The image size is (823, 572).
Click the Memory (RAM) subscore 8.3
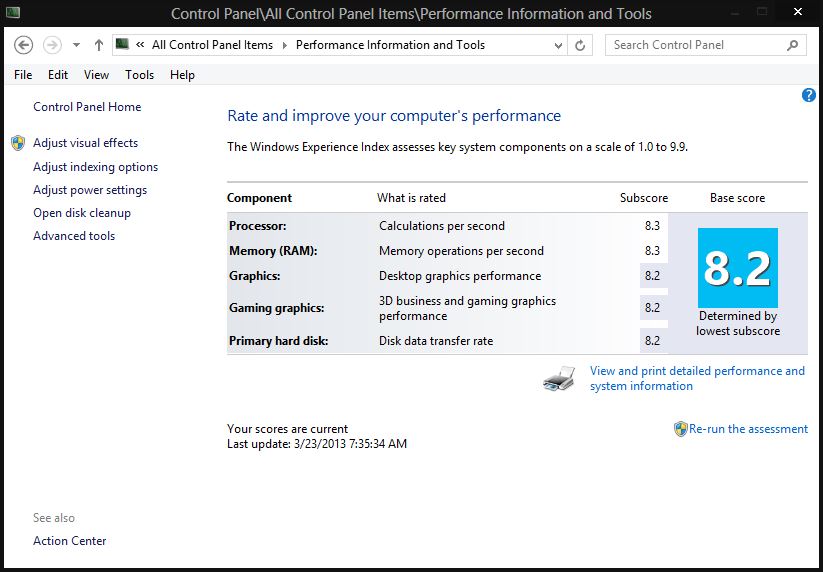(x=652, y=251)
